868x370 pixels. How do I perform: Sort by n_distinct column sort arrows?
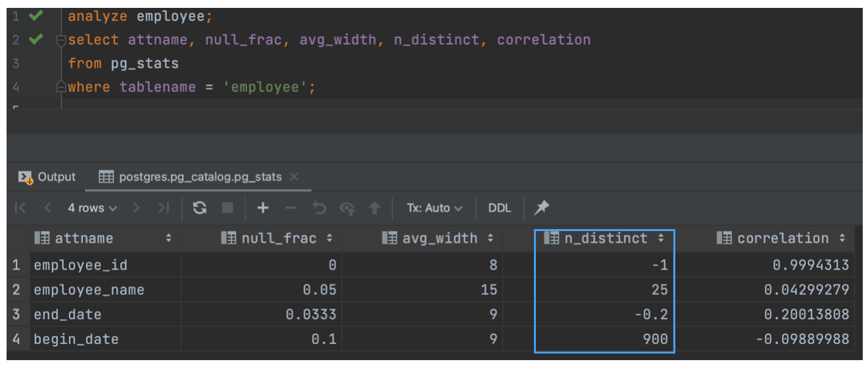click(x=660, y=238)
